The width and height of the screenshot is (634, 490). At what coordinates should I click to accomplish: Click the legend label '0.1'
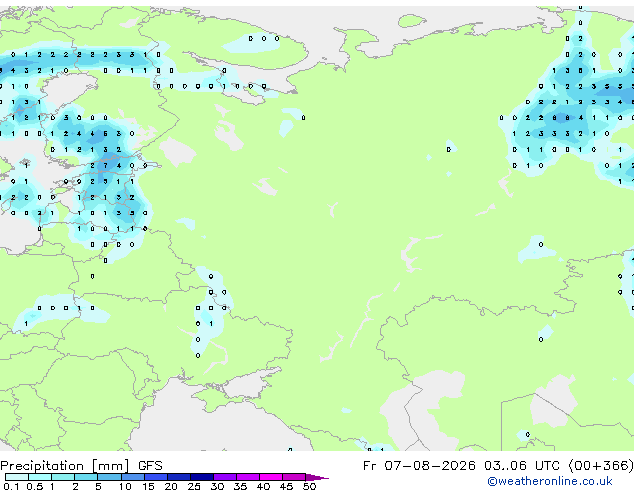[11, 486]
